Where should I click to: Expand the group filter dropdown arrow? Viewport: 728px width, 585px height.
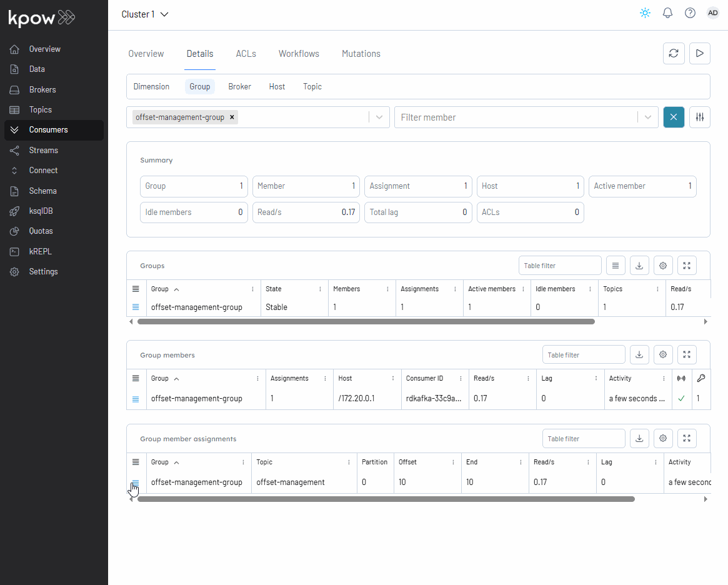click(x=379, y=117)
